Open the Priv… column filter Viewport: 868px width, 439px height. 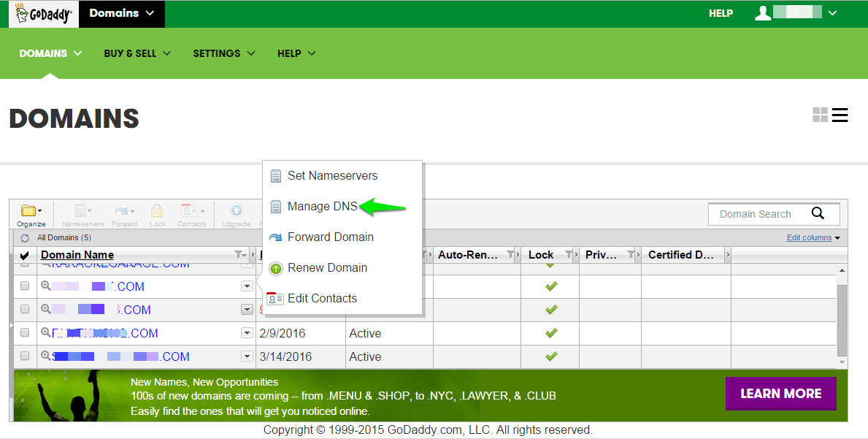631,255
